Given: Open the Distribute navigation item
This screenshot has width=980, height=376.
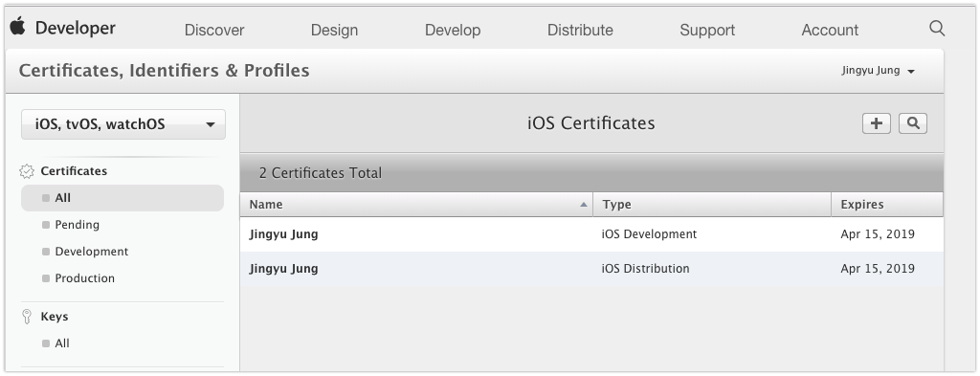Looking at the screenshot, I should pyautogui.click(x=580, y=30).
